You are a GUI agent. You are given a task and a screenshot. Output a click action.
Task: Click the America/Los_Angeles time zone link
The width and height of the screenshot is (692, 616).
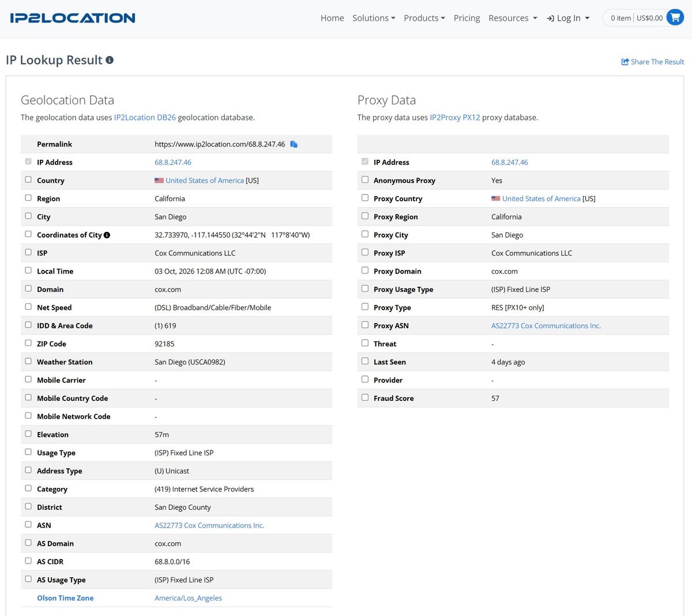click(188, 598)
